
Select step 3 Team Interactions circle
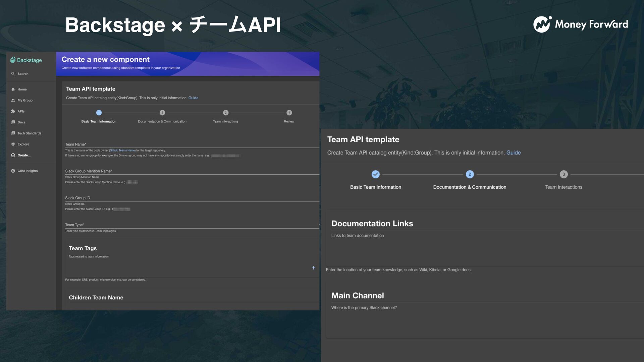point(226,113)
